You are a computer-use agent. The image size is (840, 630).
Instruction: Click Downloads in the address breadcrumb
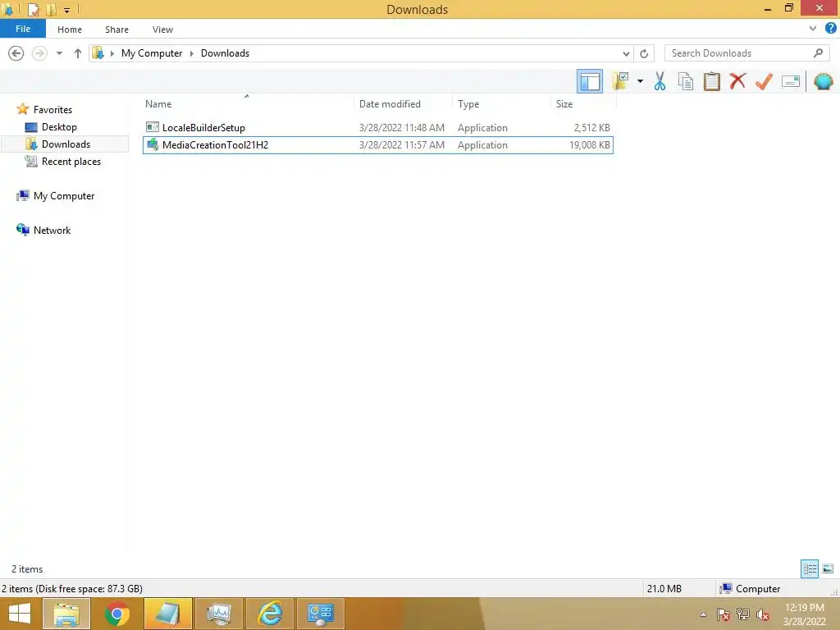[225, 53]
